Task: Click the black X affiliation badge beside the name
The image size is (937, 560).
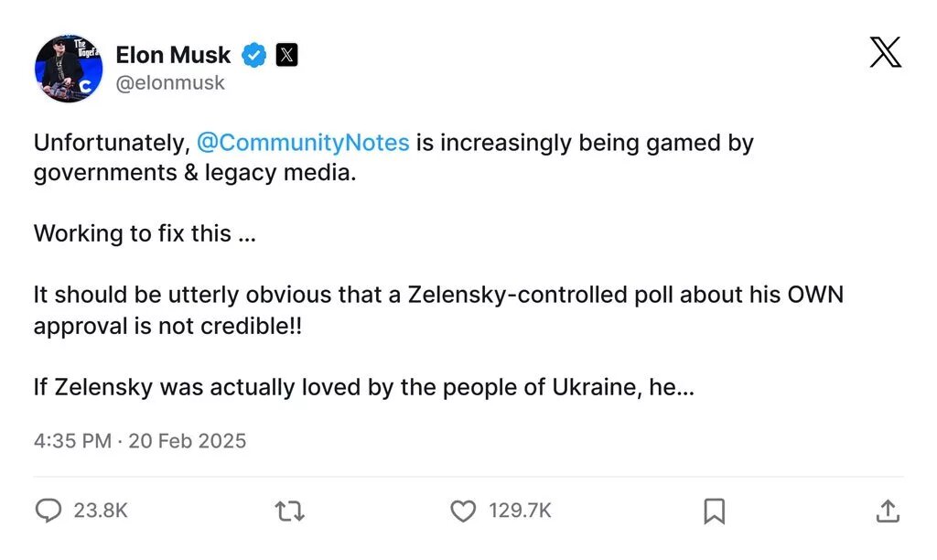Action: pos(286,55)
